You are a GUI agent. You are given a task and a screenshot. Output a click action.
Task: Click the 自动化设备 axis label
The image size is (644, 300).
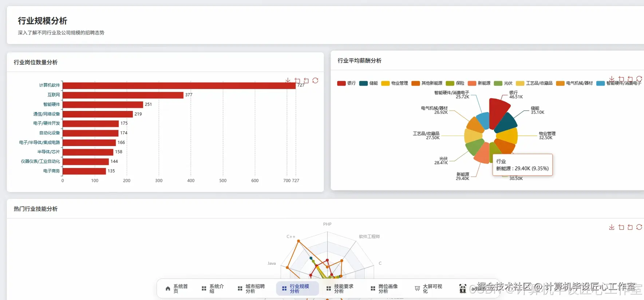[x=50, y=133]
